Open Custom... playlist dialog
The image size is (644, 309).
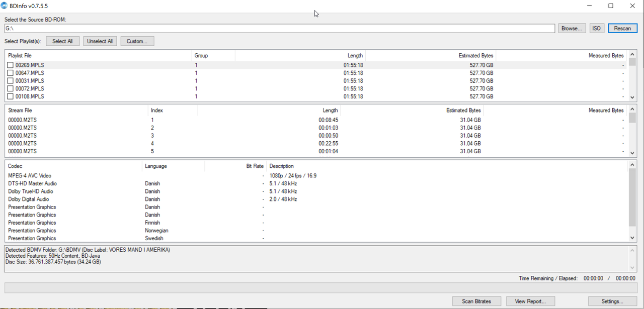(x=137, y=41)
